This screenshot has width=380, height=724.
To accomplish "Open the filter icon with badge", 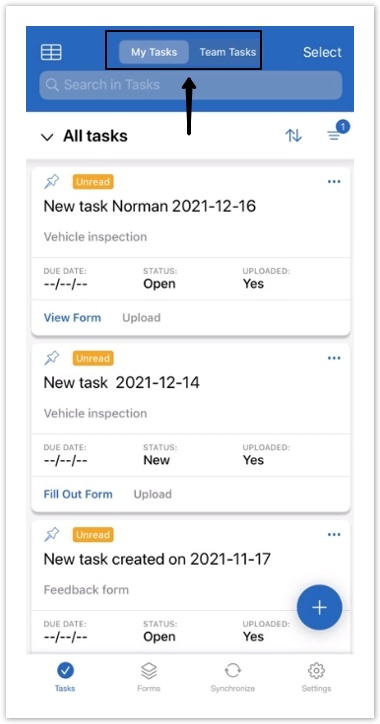I will coord(337,132).
